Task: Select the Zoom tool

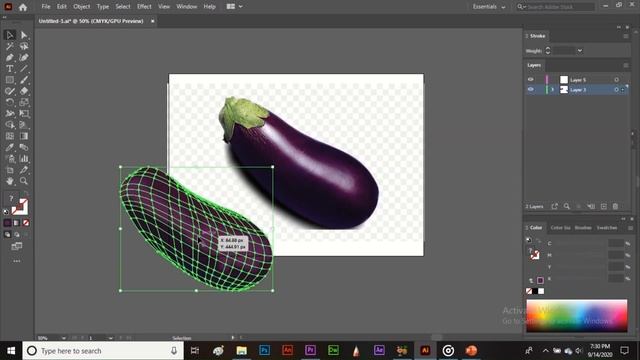Action: [x=24, y=181]
